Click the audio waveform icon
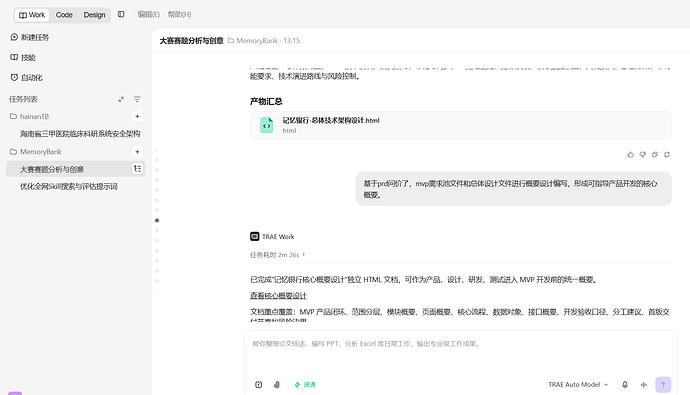This screenshot has width=690, height=395. click(644, 385)
